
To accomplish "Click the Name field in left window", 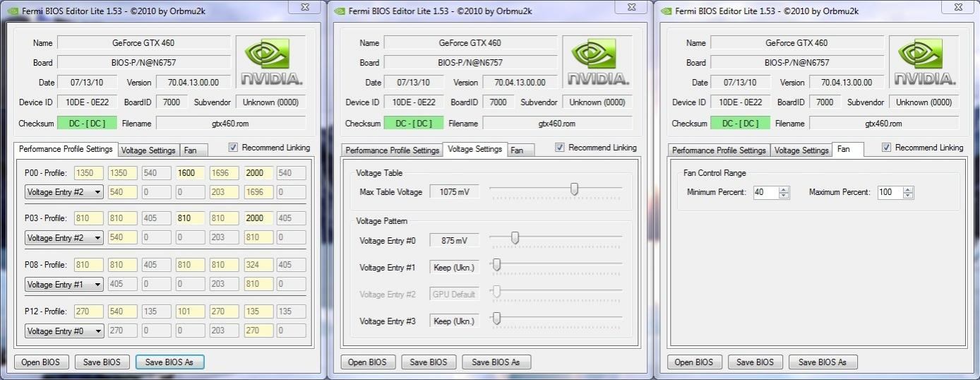I will coord(144,43).
